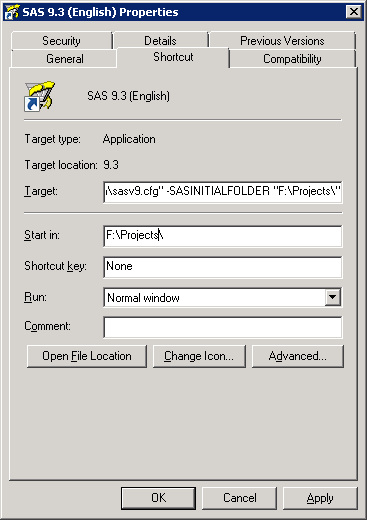The width and height of the screenshot is (367, 520).
Task: Open the Security tab
Action: 61,41
